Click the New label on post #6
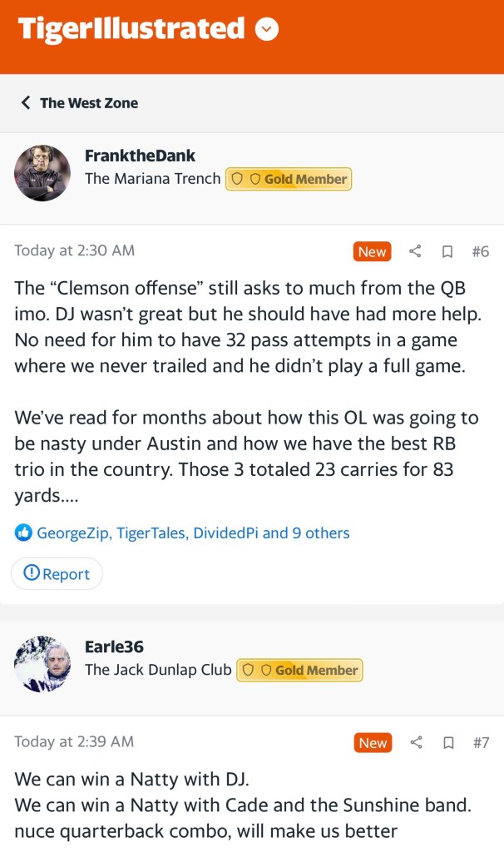Screen dimensions: 504x852 372,251
